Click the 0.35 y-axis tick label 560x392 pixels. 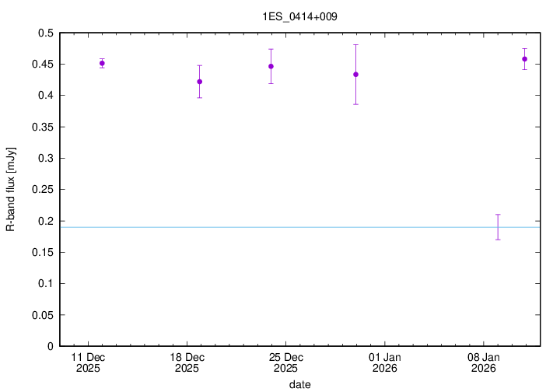click(x=43, y=127)
